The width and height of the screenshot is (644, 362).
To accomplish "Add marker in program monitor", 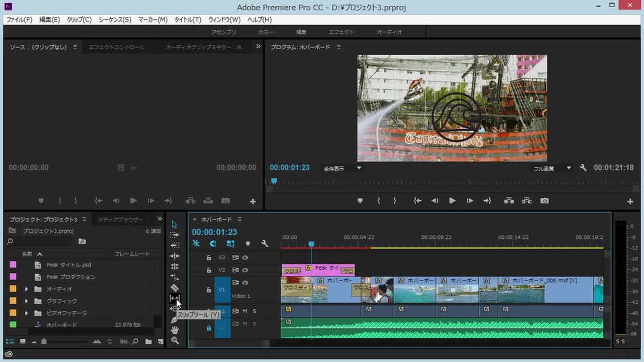I will coord(360,201).
